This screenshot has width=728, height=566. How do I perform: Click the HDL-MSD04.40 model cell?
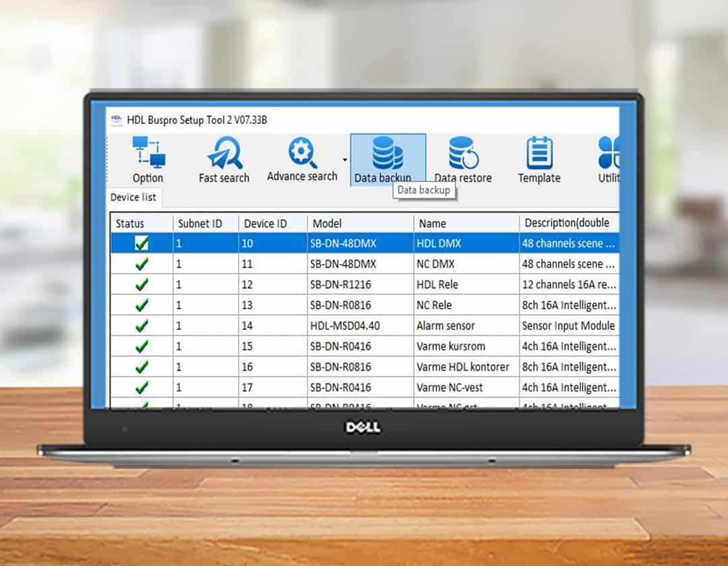coord(360,325)
